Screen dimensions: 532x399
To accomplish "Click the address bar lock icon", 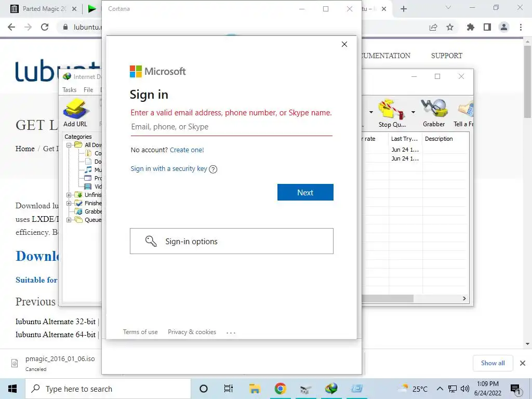I will coord(65,27).
